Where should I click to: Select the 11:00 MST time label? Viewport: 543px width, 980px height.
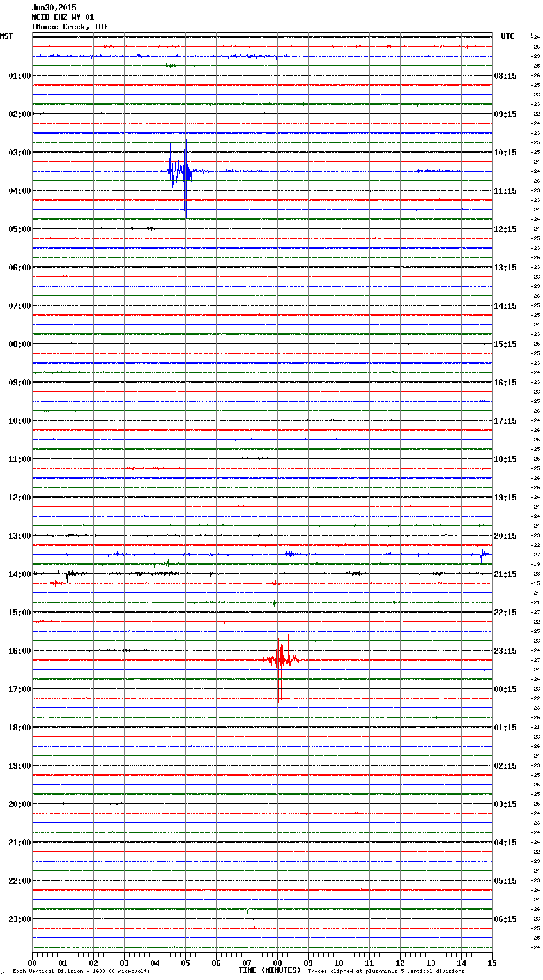pyautogui.click(x=20, y=459)
